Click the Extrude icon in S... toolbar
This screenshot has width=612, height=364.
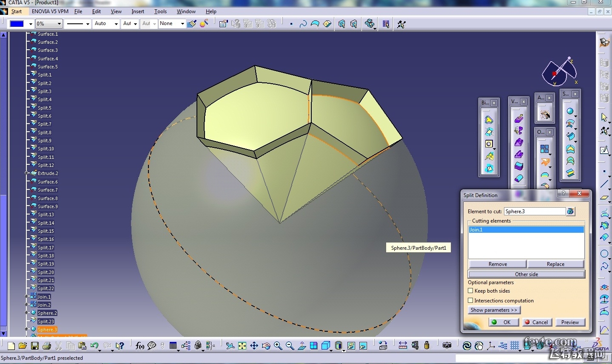click(x=570, y=136)
